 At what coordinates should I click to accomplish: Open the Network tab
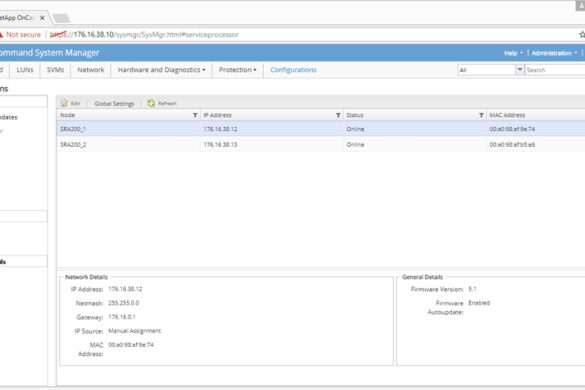pos(91,70)
